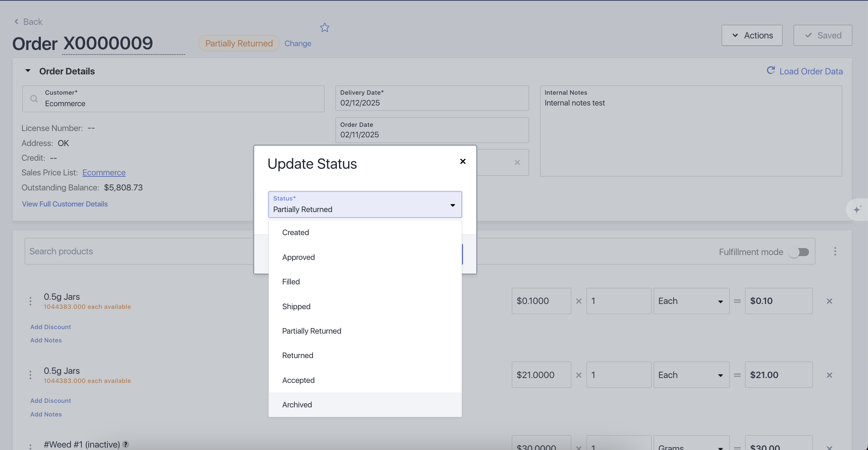
Task: Click Add Notes under second 0.5g Jars
Action: (46, 414)
